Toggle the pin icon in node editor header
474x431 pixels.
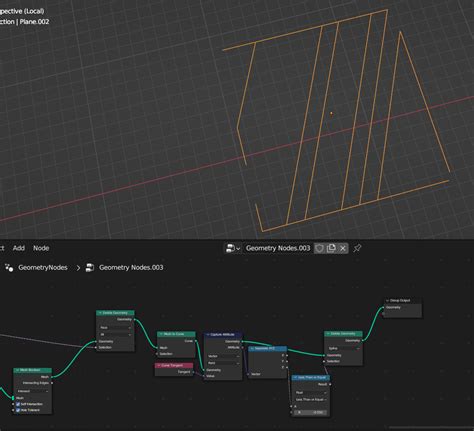click(x=357, y=248)
